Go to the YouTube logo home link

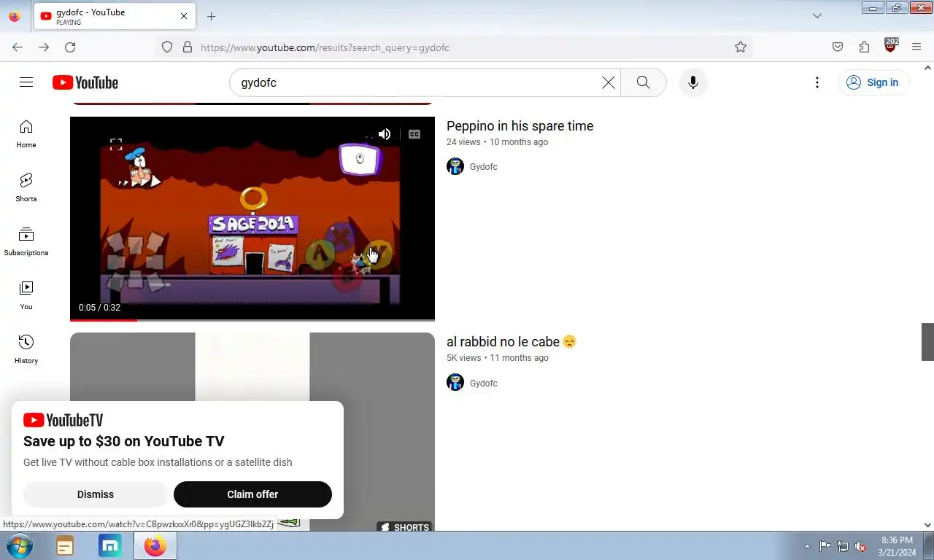click(x=85, y=82)
